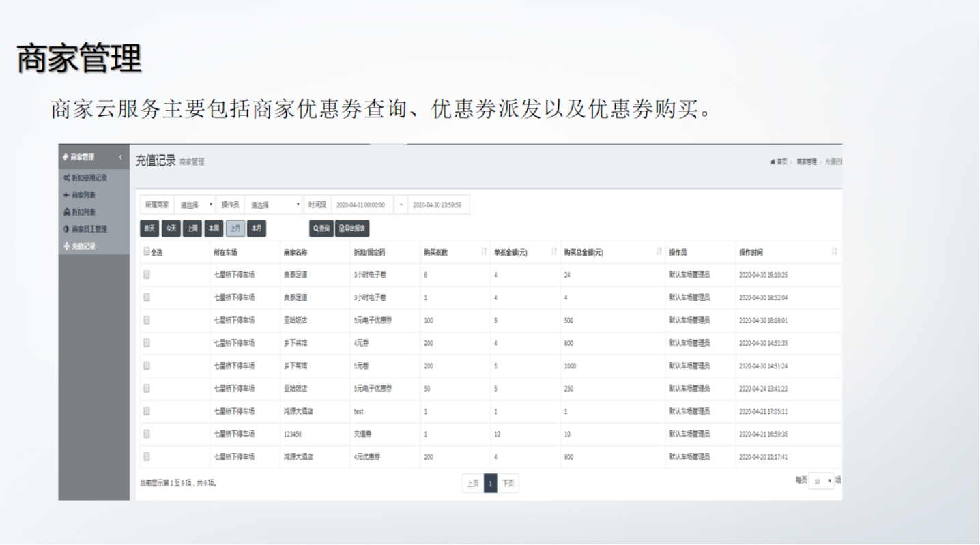Screen dimensions: 980x545
Task: Open 商家列表 in the sidebar menu
Action: tap(83, 195)
